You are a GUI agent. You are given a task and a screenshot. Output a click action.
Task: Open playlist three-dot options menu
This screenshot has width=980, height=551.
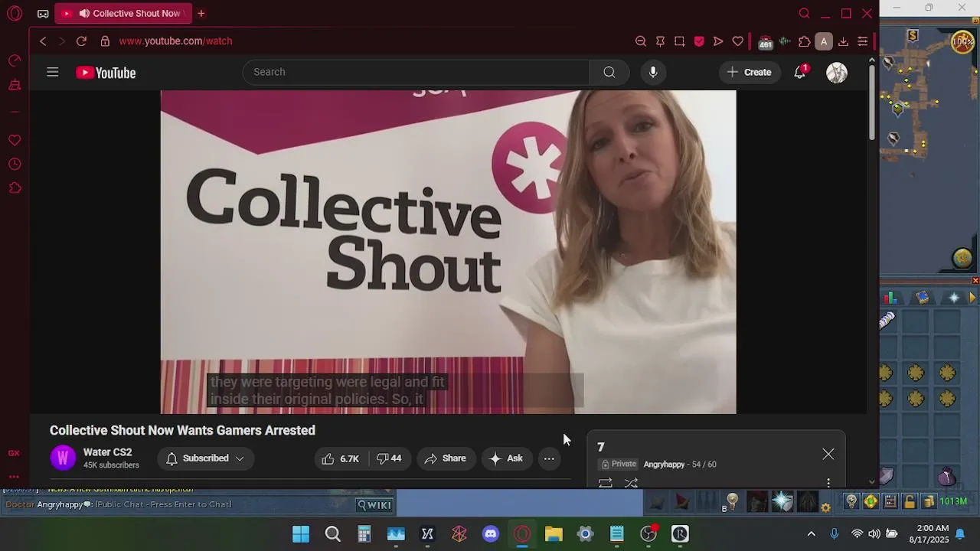(828, 483)
